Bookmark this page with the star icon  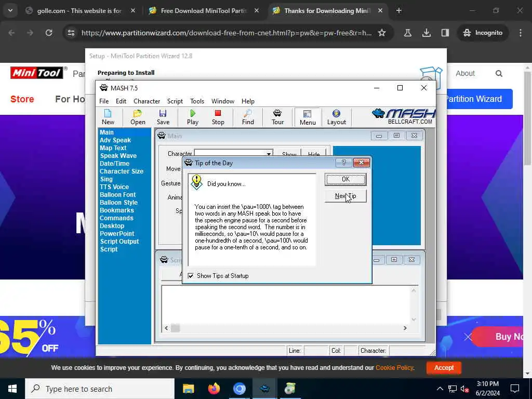[382, 33]
